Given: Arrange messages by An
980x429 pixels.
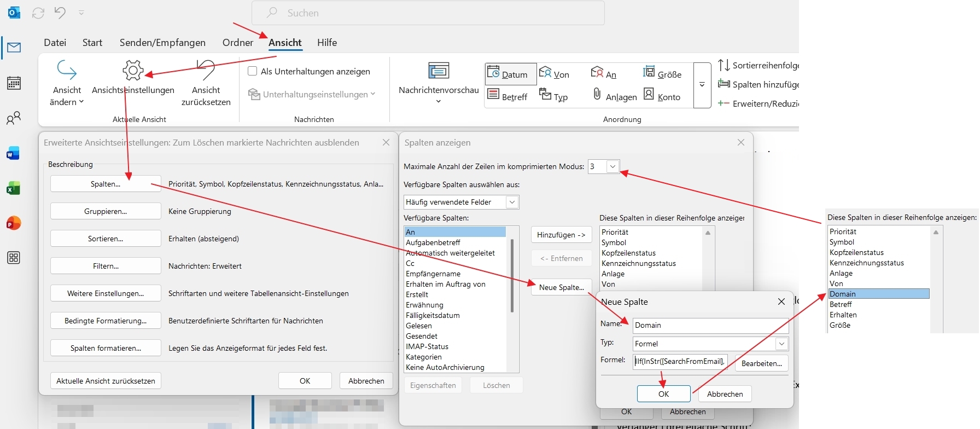Looking at the screenshot, I should [x=604, y=73].
